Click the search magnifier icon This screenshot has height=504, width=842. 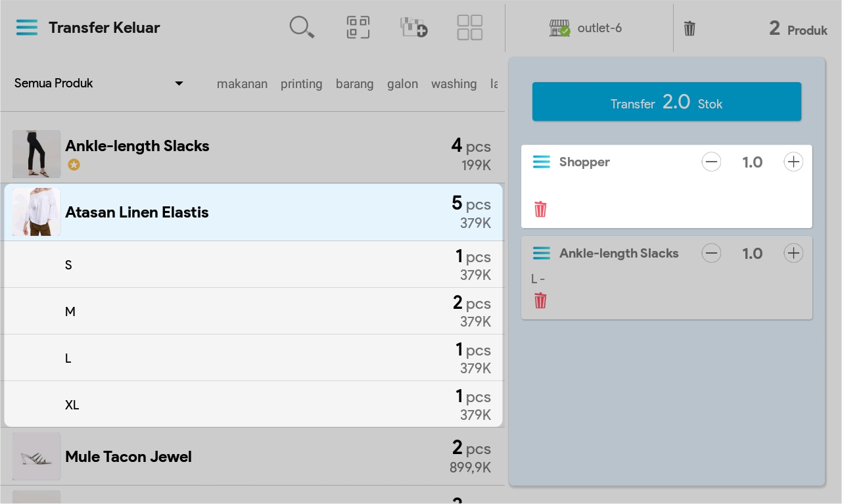click(x=302, y=28)
